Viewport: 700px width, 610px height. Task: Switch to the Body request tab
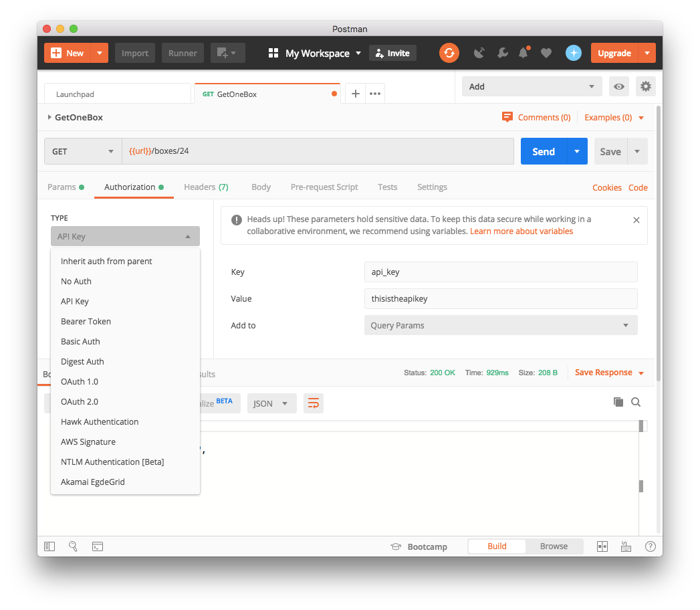point(261,187)
